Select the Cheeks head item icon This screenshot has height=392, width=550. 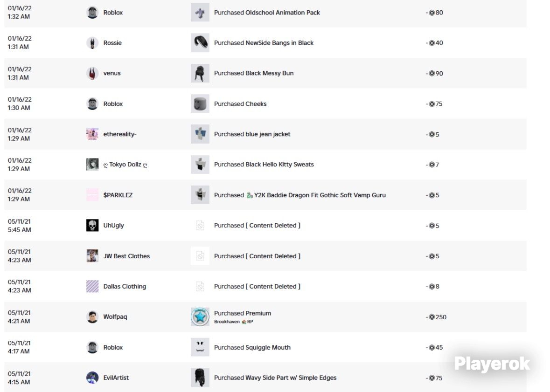pyautogui.click(x=200, y=104)
